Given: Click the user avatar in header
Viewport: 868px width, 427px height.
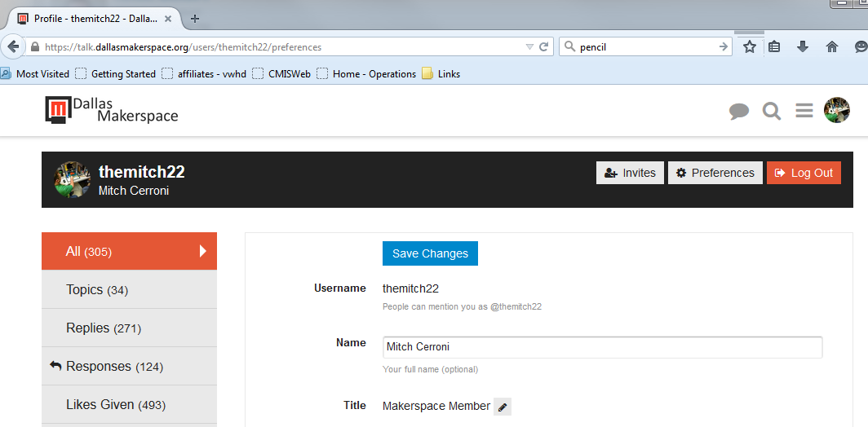Looking at the screenshot, I should [x=837, y=110].
